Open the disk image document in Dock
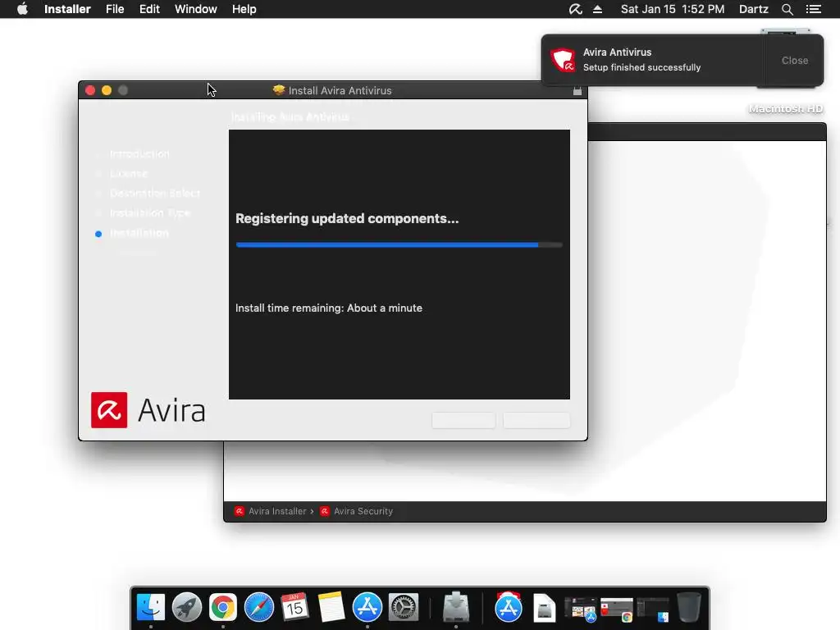This screenshot has height=630, width=840. pos(544,608)
